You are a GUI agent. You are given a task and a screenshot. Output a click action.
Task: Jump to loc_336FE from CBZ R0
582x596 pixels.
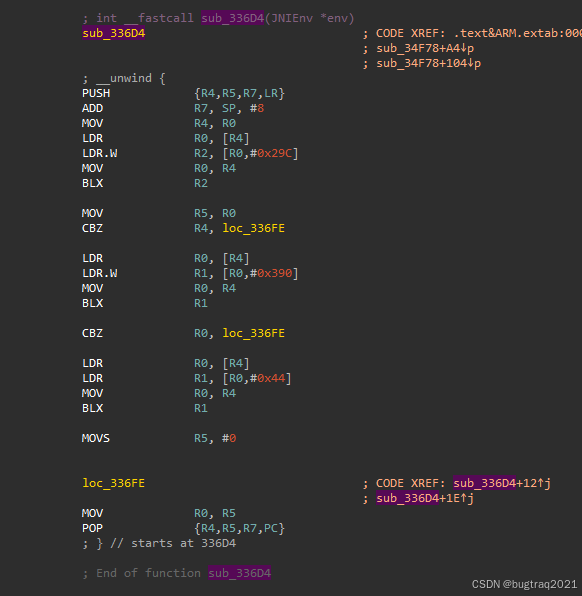(x=254, y=333)
